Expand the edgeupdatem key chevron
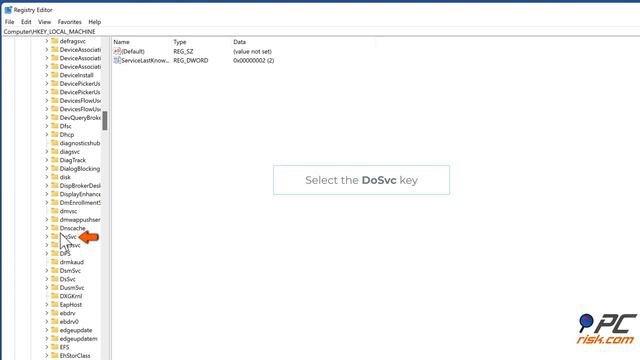 [47, 339]
